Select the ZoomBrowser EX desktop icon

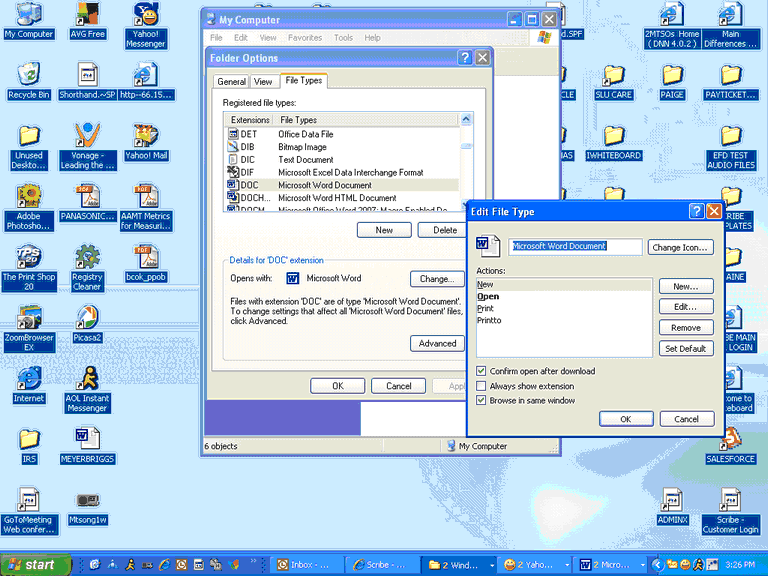28,328
